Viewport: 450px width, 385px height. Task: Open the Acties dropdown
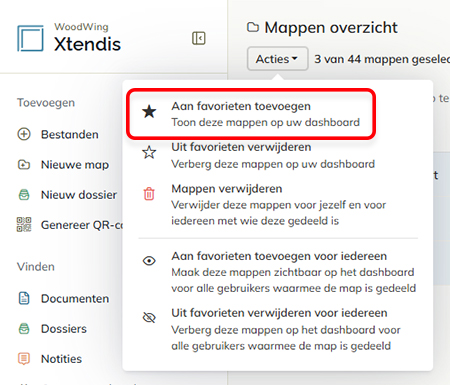coord(277,59)
